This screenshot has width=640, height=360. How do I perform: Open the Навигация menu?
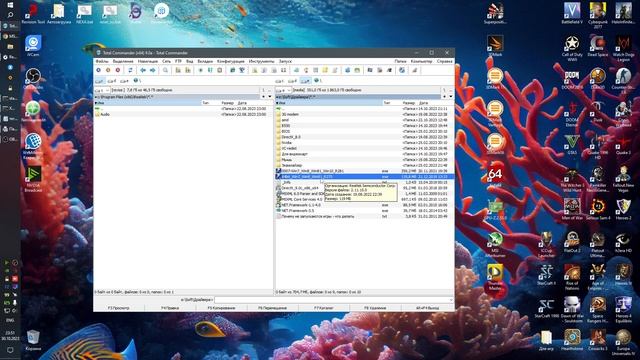[148, 61]
